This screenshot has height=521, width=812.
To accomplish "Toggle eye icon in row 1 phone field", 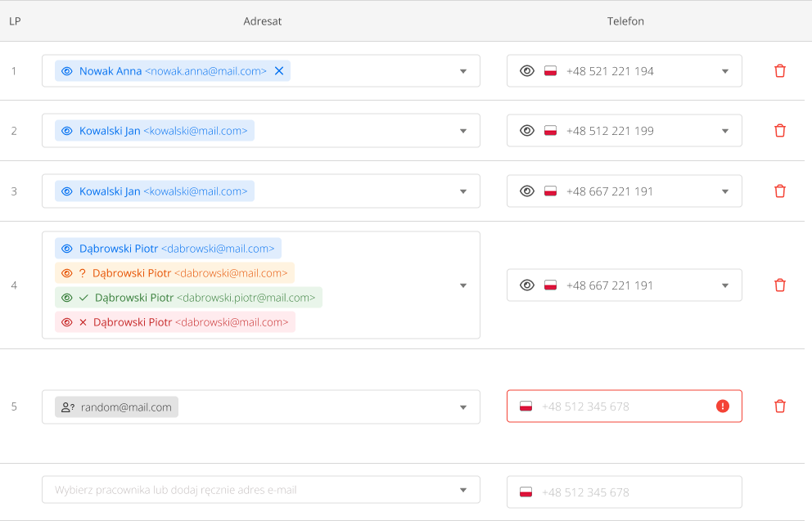I will point(527,71).
